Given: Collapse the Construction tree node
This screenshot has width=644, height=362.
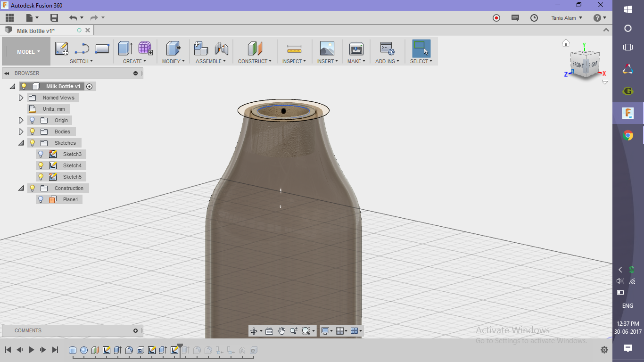Looking at the screenshot, I should [x=21, y=188].
